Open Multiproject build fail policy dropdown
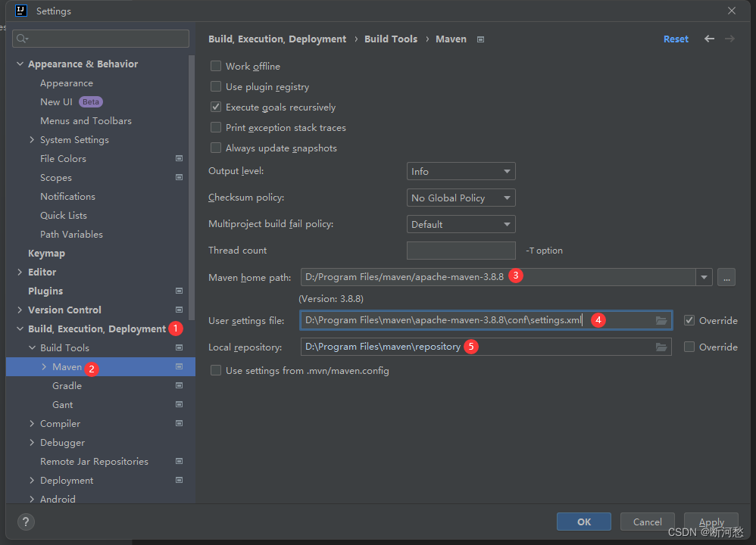Screen dimensions: 756x545 coord(461,225)
